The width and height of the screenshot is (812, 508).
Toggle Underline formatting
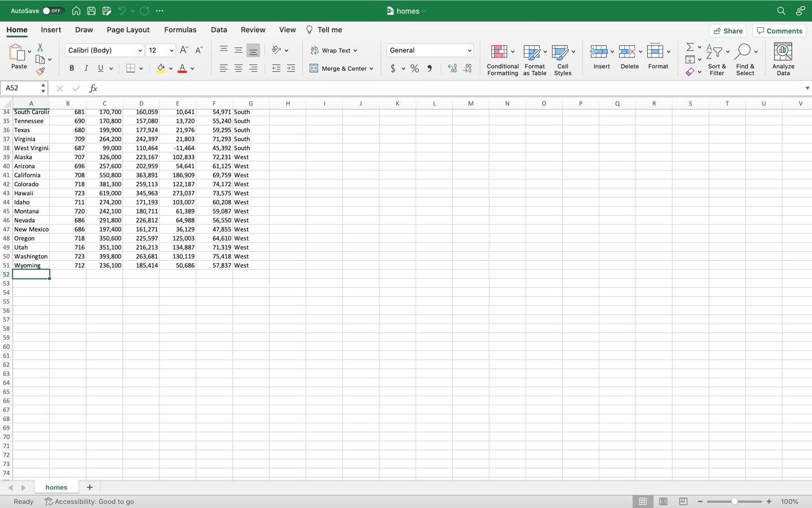(x=101, y=68)
